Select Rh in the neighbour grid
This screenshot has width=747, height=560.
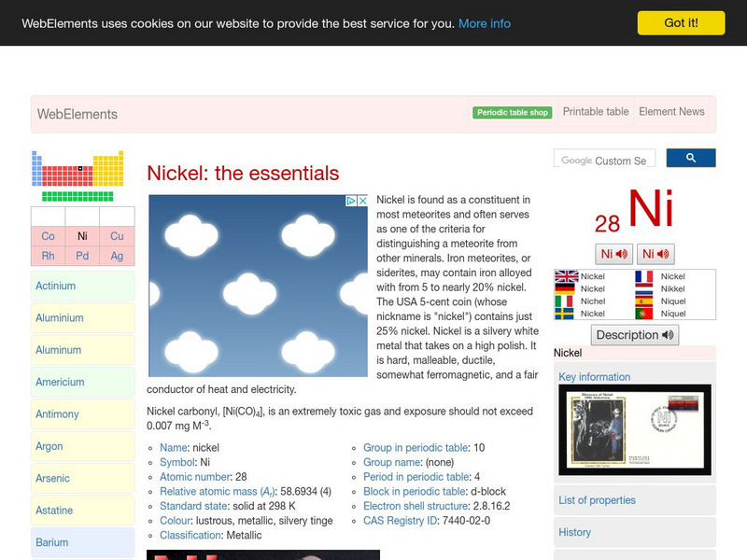(x=48, y=256)
